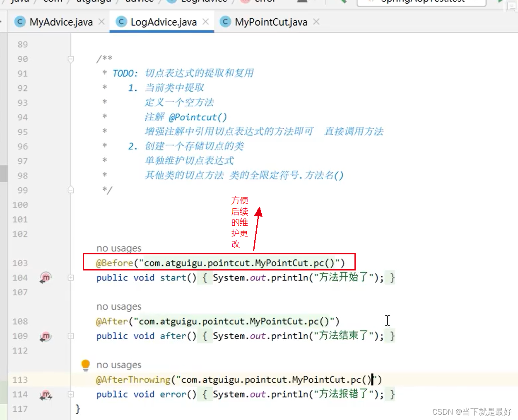Click the LogAdvice class icon in the breadcrumb
Viewport: 518px width, 420px height.
click(x=171, y=2)
